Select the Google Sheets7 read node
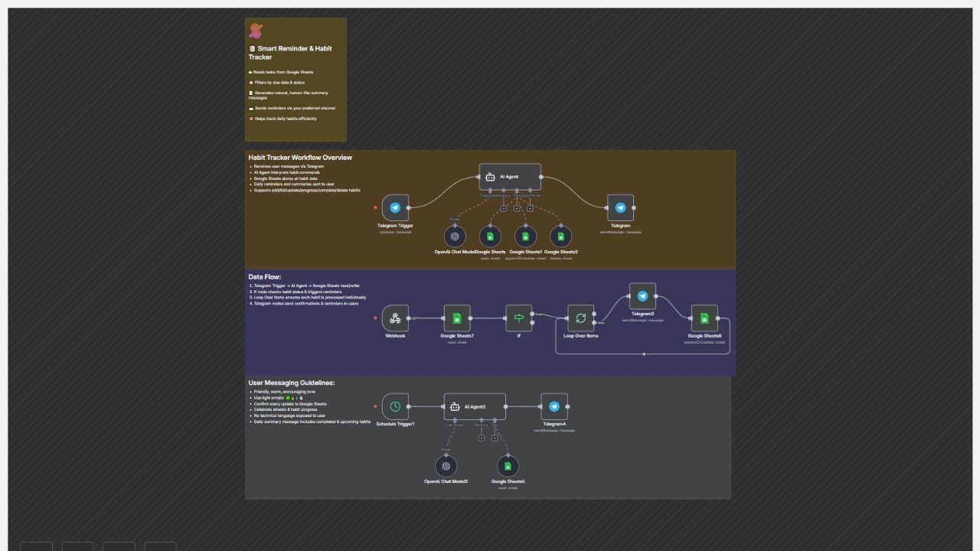The width and height of the screenshot is (980, 551). [456, 318]
